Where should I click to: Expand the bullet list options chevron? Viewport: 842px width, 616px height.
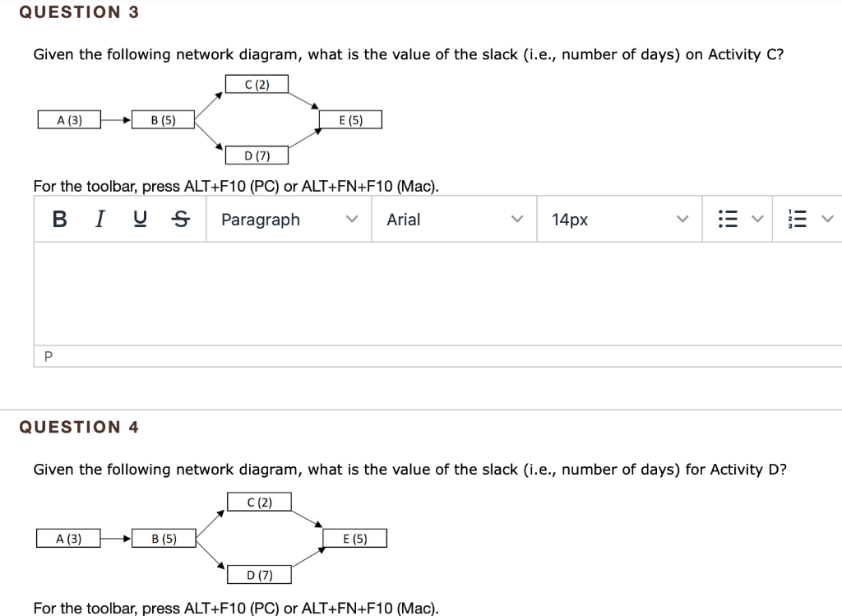click(x=758, y=219)
